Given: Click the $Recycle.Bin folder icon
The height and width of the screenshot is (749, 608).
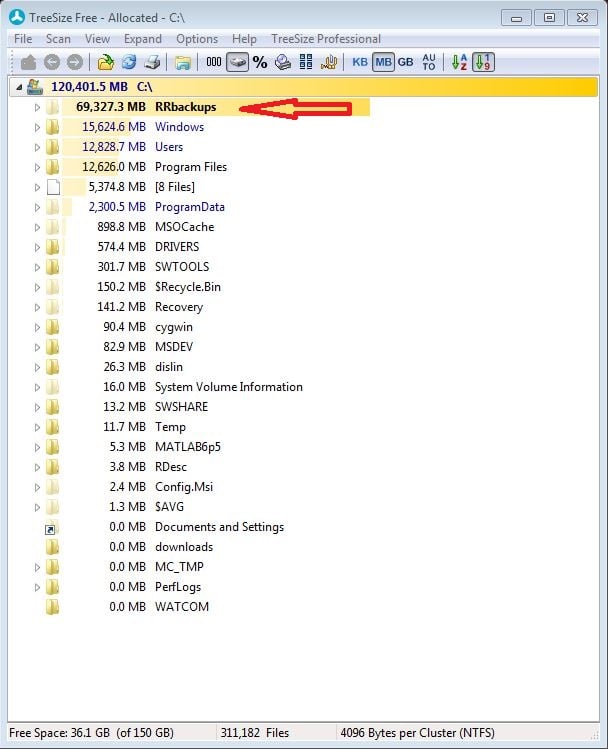Looking at the screenshot, I should pos(53,287).
